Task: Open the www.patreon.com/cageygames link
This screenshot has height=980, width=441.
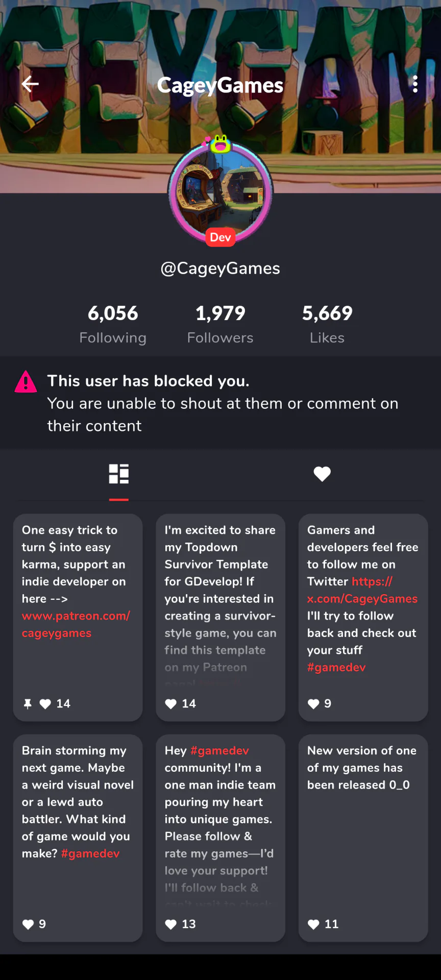Action: click(x=76, y=624)
